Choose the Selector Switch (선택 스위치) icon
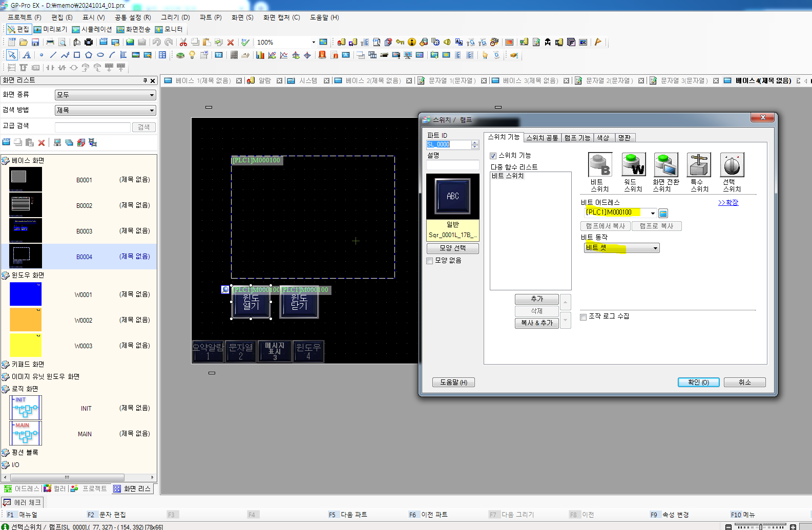 (732, 165)
